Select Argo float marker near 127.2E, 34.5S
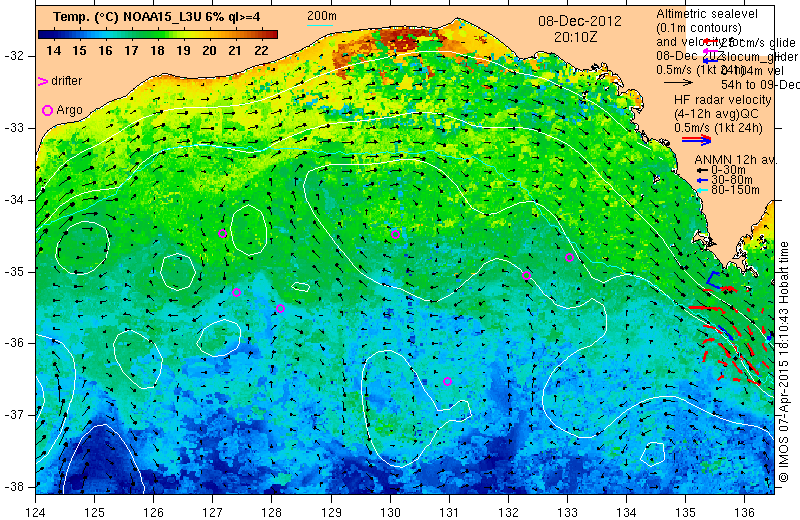This screenshot has width=800, height=520. (222, 234)
